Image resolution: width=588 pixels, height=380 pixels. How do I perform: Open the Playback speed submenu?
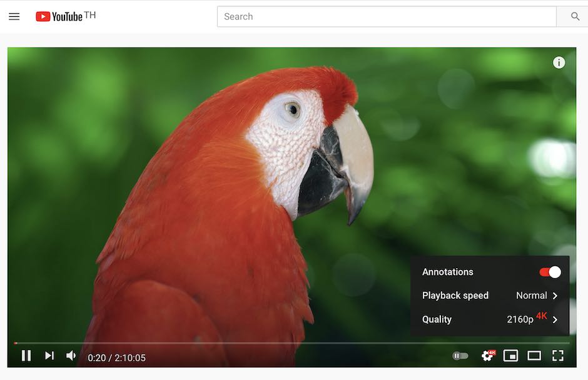(490, 295)
